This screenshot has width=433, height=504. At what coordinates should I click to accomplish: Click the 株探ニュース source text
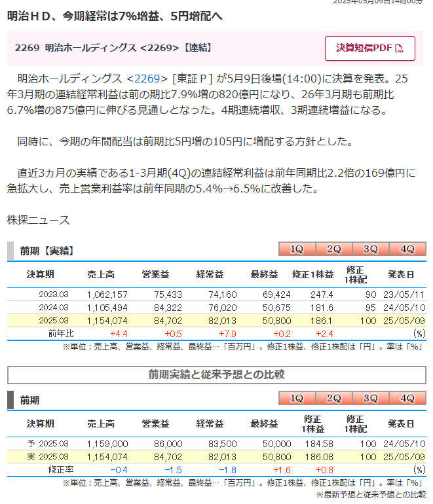pos(38,220)
